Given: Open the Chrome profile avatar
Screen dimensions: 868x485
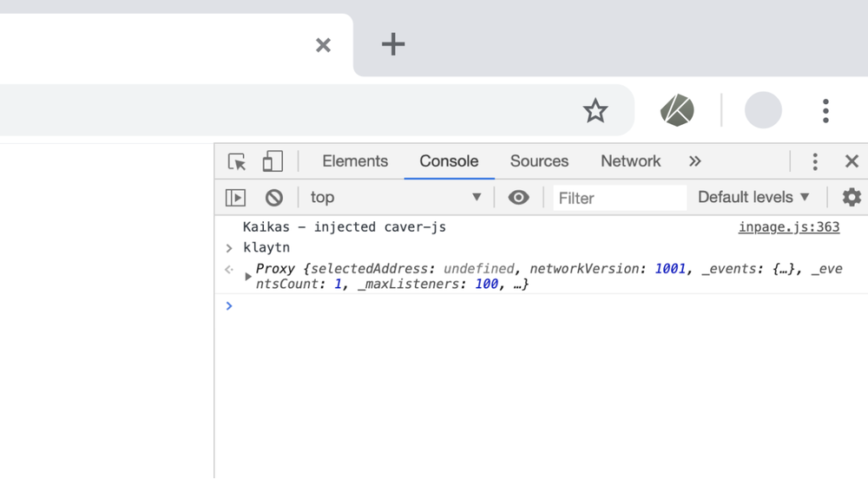Looking at the screenshot, I should click(x=763, y=110).
